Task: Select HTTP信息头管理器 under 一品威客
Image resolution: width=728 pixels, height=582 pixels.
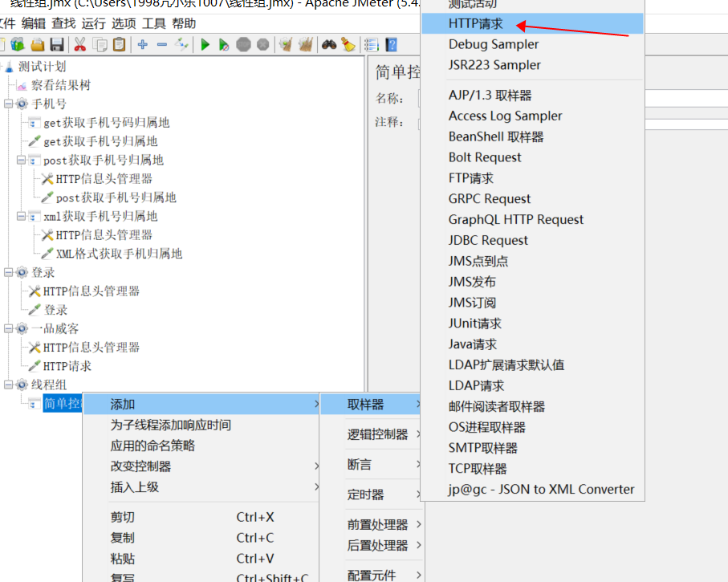Action: (91, 348)
